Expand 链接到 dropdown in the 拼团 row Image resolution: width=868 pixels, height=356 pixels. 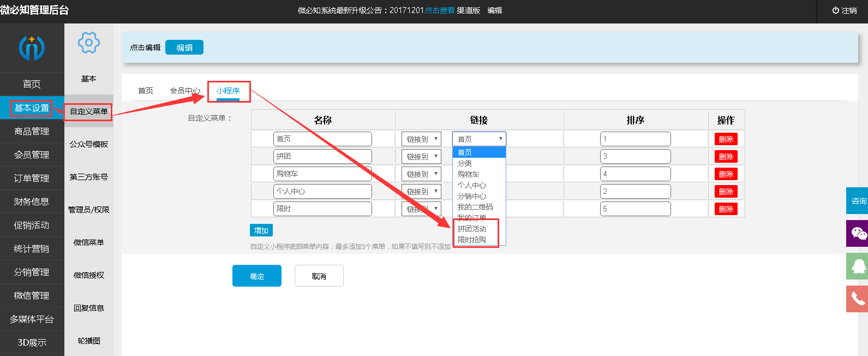(x=421, y=157)
